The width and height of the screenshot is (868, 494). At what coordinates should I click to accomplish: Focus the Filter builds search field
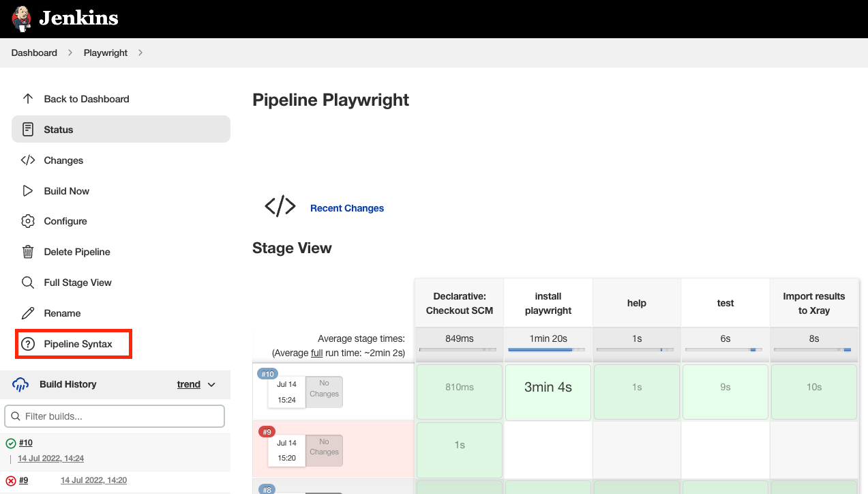[115, 416]
